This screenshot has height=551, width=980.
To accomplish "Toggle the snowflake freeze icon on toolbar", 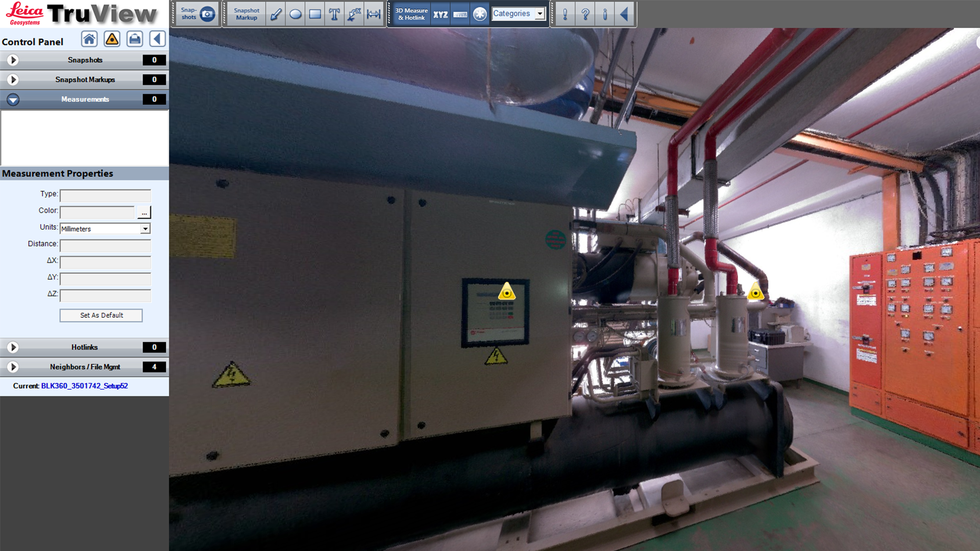I will coord(480,14).
